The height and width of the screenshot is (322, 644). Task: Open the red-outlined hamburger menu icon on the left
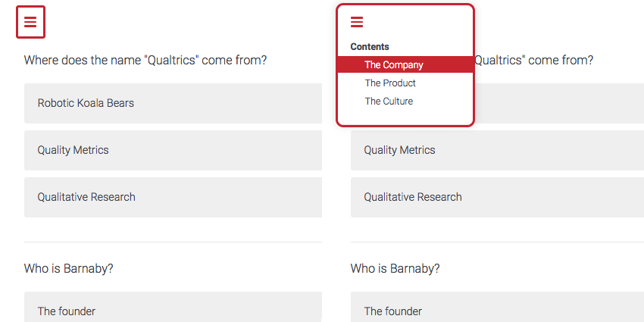(x=30, y=22)
